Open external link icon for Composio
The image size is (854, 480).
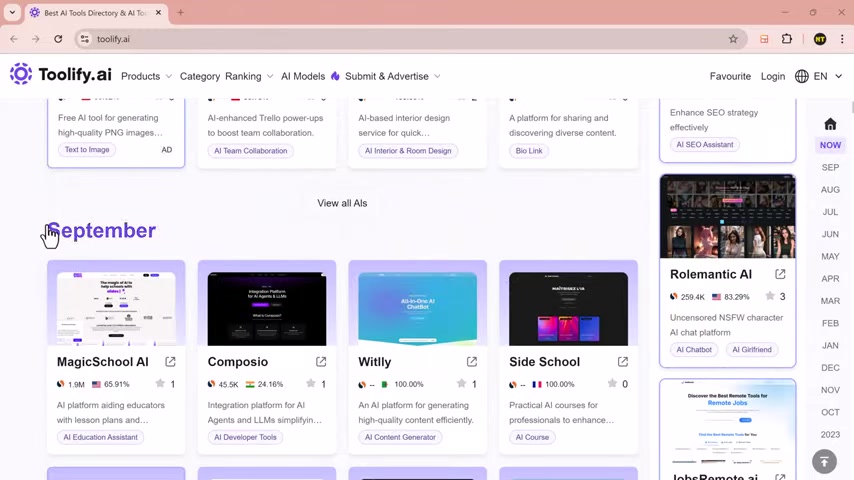click(321, 362)
